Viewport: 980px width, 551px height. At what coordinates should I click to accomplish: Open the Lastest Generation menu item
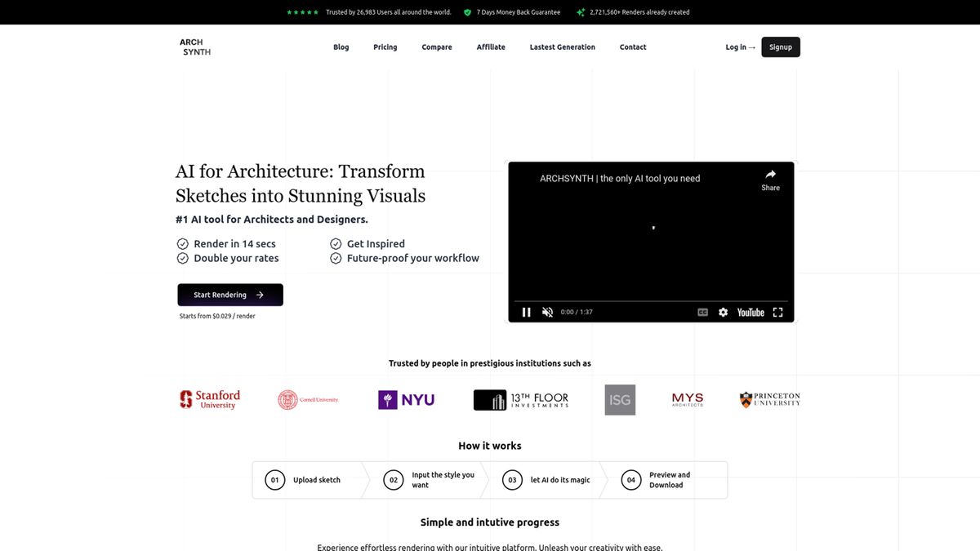coord(562,47)
